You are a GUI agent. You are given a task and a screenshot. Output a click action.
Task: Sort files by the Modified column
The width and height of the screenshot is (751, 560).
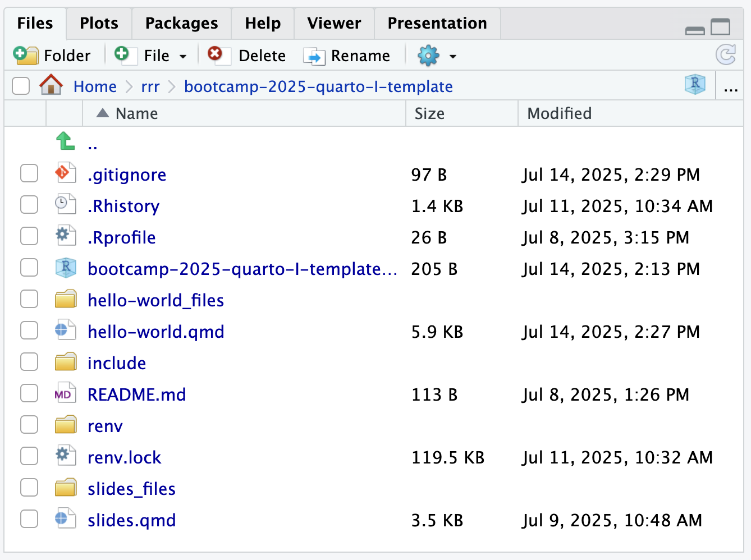coord(559,114)
